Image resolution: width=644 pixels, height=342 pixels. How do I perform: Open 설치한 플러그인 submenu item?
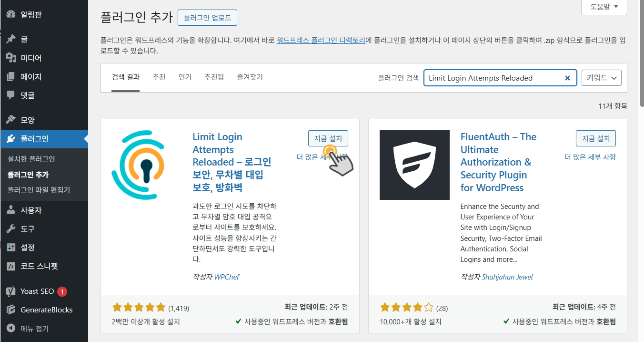(x=31, y=159)
